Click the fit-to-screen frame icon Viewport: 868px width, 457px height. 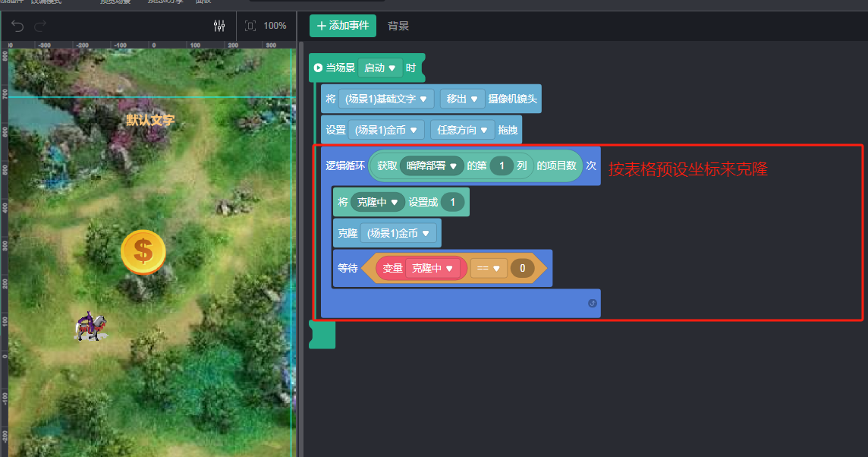[250, 26]
